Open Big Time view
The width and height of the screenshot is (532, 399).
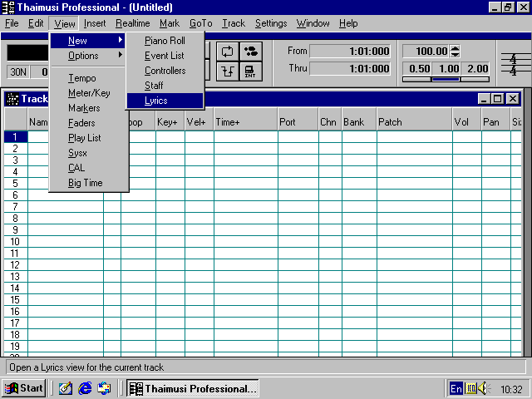tap(89, 183)
